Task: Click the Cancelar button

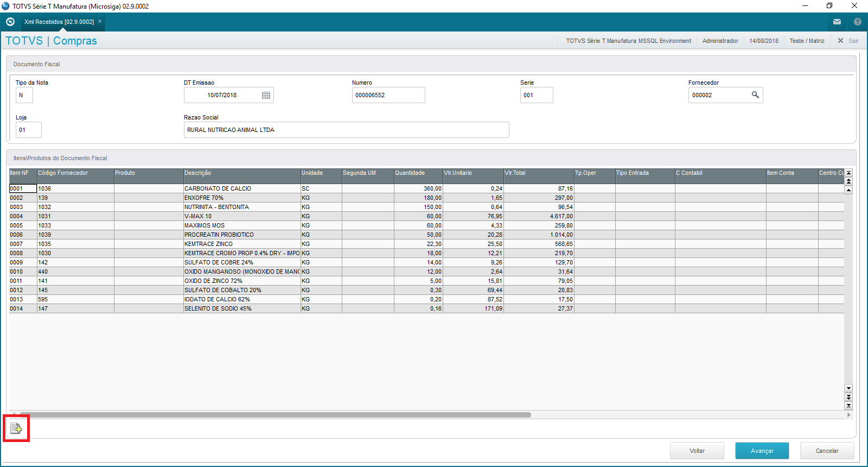Action: tap(827, 451)
